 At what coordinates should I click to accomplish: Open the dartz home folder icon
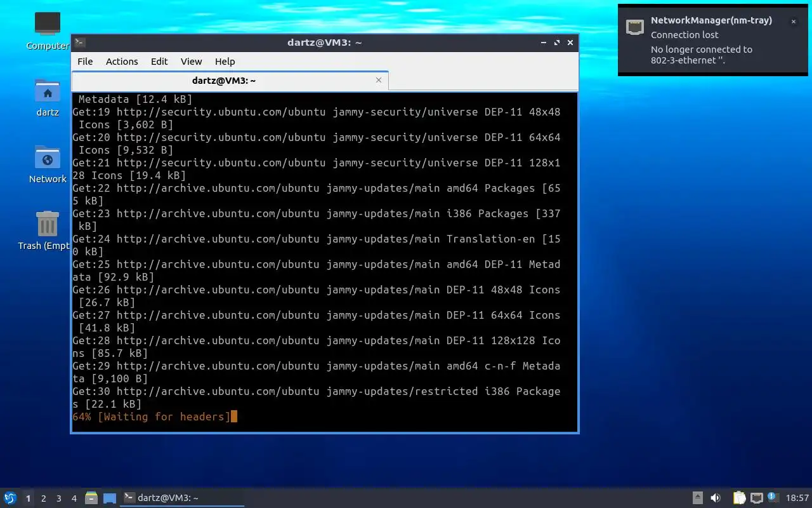tap(48, 98)
